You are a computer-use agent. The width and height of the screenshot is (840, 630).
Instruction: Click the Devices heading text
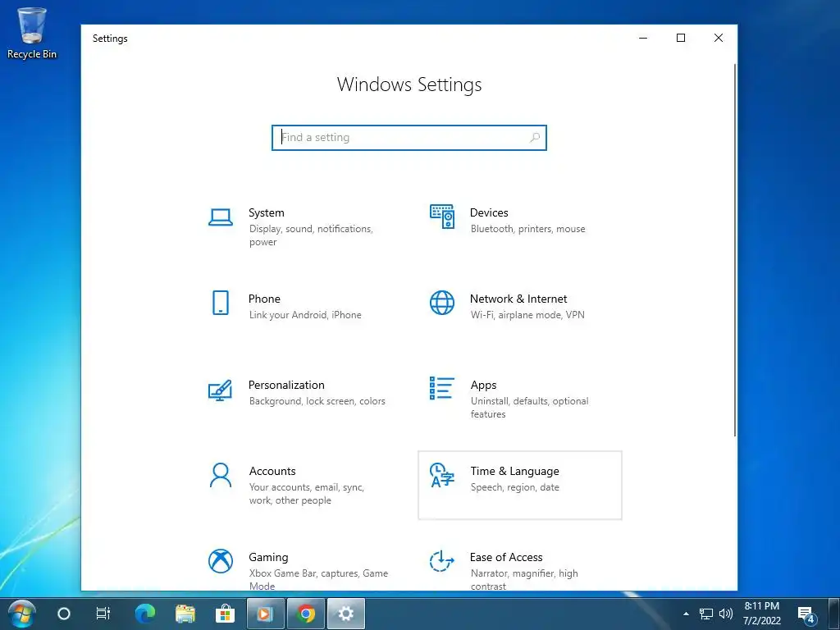click(x=489, y=212)
